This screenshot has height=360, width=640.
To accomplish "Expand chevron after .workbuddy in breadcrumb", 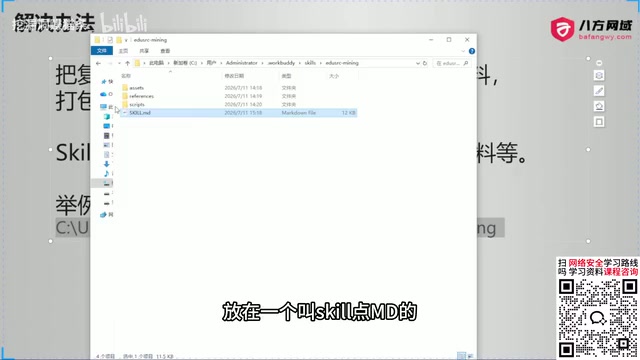I will click(300, 63).
